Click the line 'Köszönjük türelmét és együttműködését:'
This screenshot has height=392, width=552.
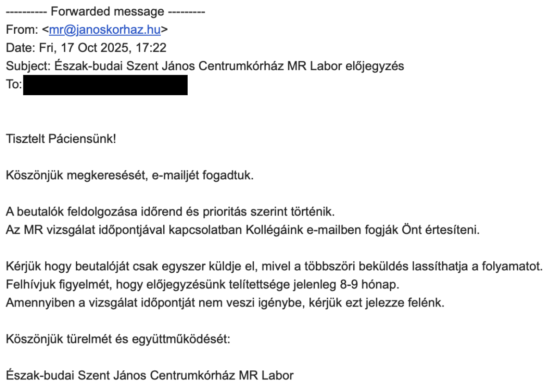pyautogui.click(x=118, y=339)
